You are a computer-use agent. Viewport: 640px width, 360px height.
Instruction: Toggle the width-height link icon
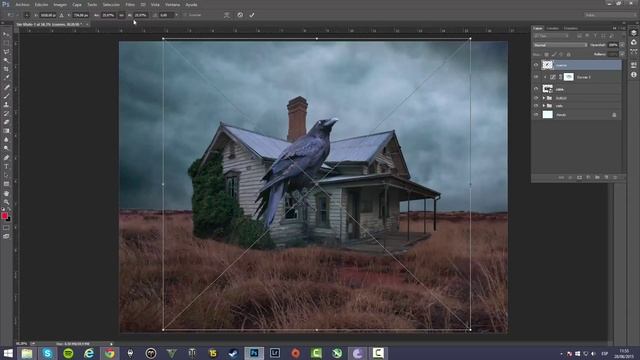click(122, 15)
